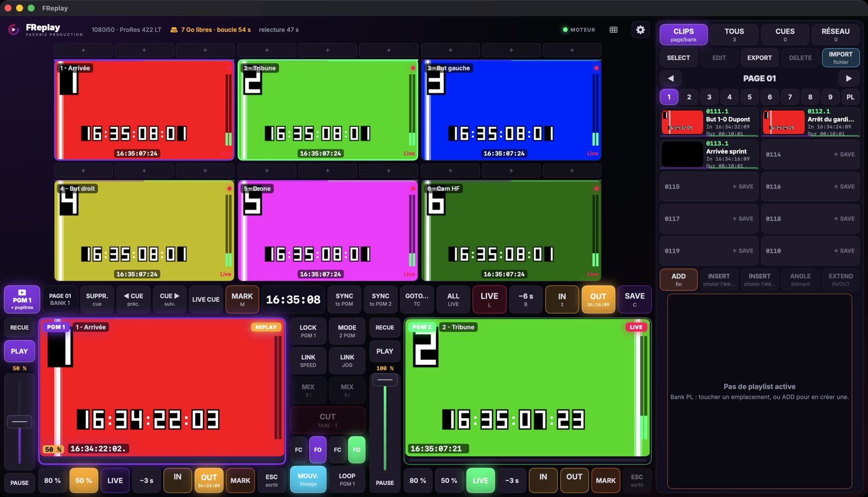This screenshot has height=497, width=868.
Task: Click PAGE 01 BANK 1 button
Action: coord(60,300)
